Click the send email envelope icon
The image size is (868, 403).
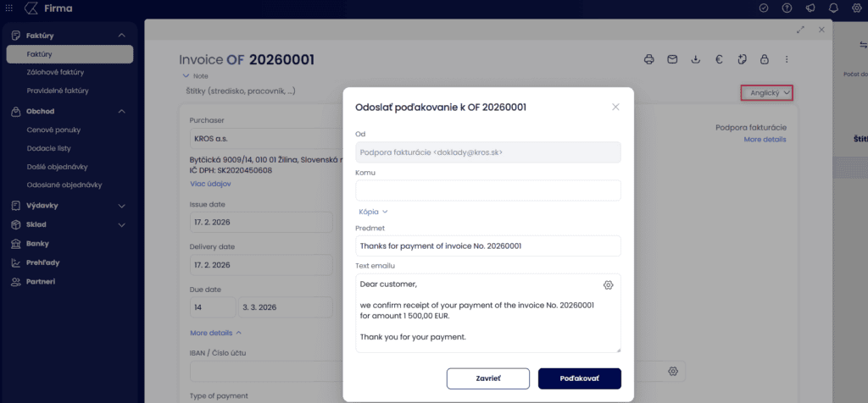672,59
